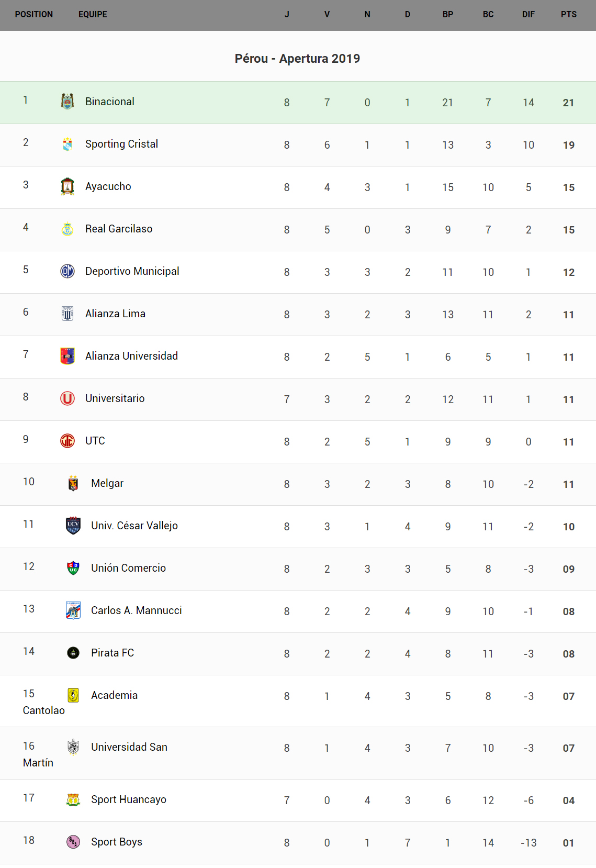Viewport: 596px width, 868px height.
Task: Open the Unión Comercio team link
Action: click(x=128, y=568)
